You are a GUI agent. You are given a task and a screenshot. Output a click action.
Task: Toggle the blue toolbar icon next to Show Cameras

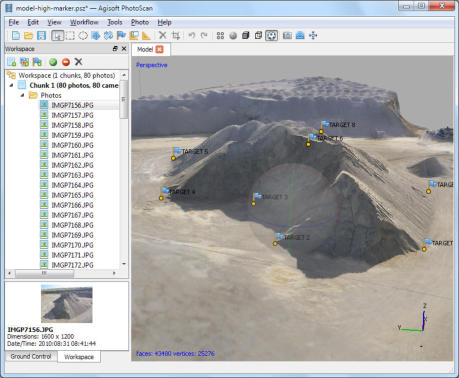pos(300,35)
